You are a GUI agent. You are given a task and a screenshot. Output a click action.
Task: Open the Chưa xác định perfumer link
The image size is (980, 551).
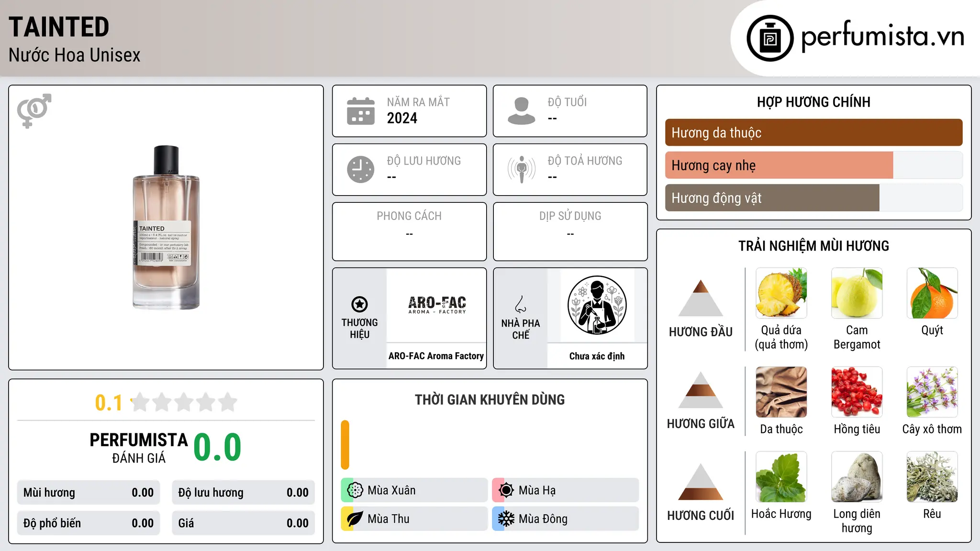(x=597, y=356)
